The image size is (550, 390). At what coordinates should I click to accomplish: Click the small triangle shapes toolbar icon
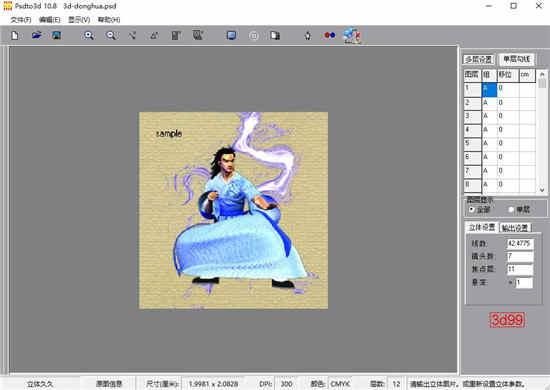(x=154, y=35)
